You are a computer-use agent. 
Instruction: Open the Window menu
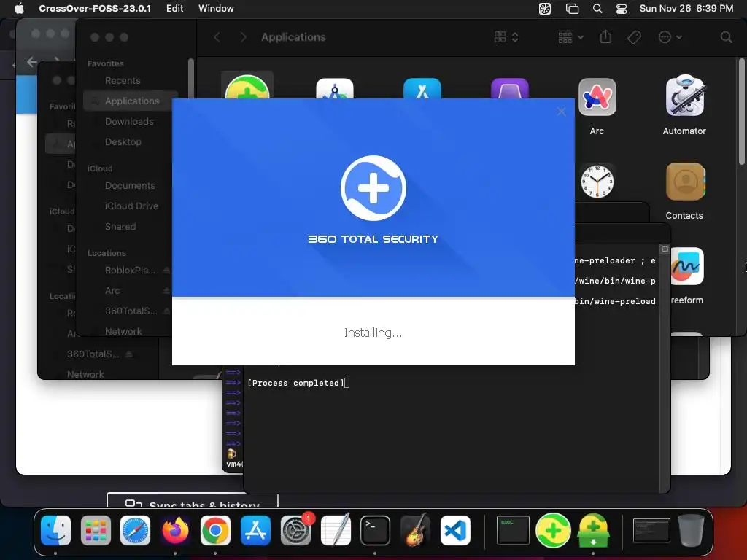216,8
